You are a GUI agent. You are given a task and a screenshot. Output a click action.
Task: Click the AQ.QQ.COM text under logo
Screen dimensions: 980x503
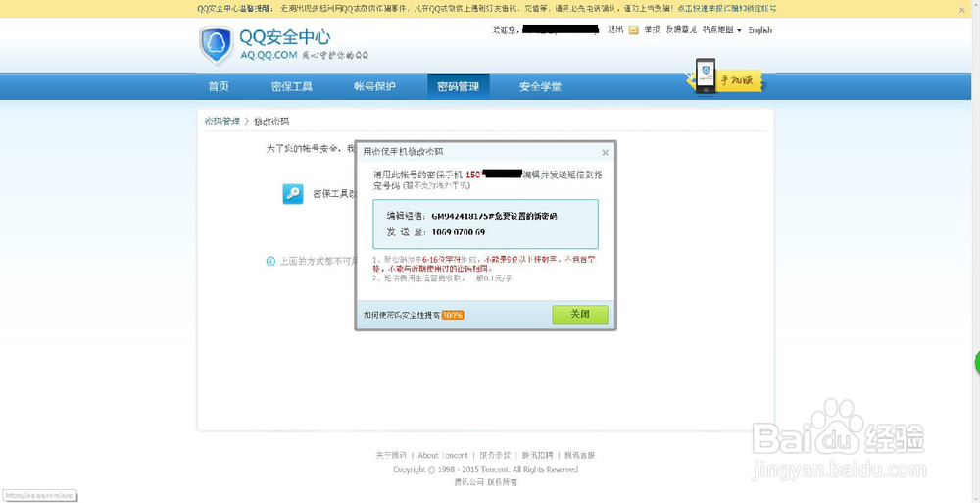pos(269,55)
